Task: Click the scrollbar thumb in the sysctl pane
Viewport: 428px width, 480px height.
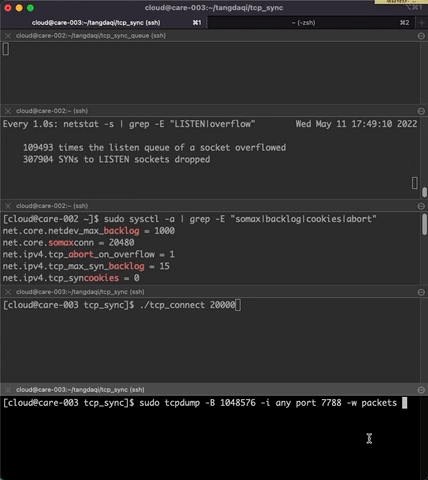Action: coord(424,224)
